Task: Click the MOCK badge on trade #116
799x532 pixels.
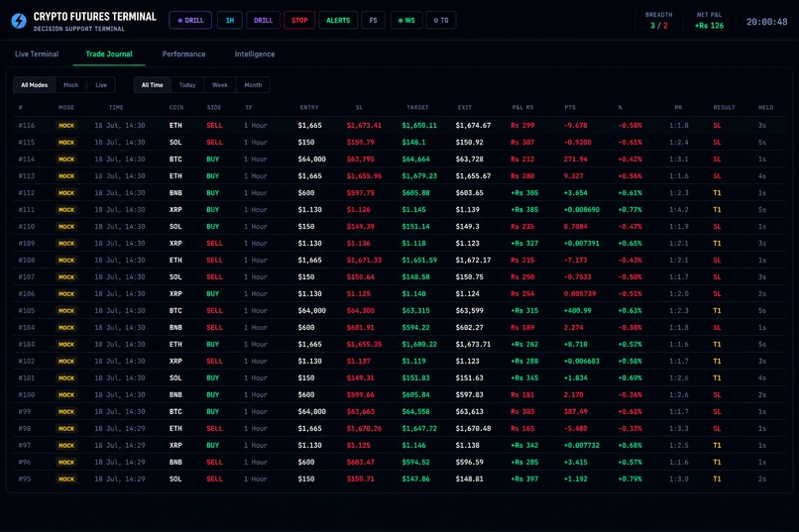Action: pyautogui.click(x=66, y=125)
